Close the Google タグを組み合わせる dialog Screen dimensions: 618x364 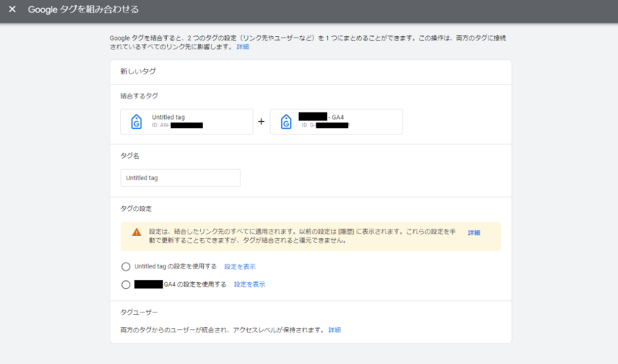click(x=12, y=10)
